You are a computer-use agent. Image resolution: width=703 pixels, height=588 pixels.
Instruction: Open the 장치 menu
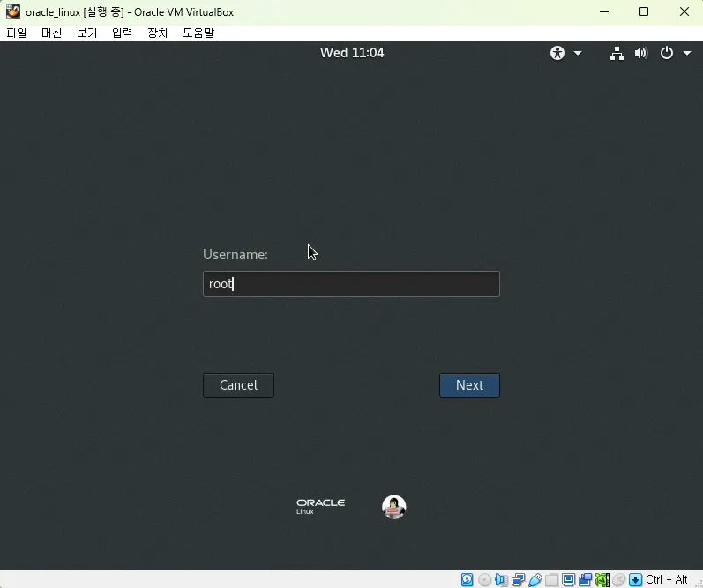tap(157, 33)
